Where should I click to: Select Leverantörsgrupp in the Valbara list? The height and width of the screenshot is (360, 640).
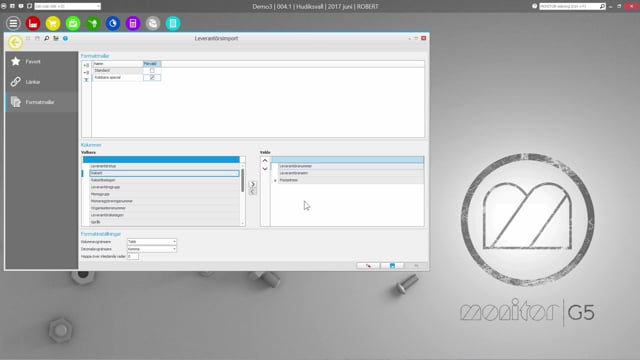pyautogui.click(x=164, y=187)
